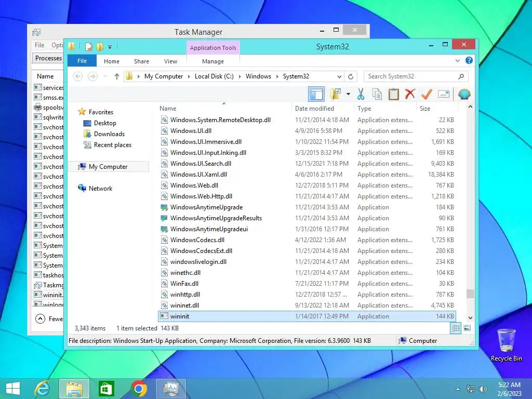Click the red X Delete icon
Image resolution: width=532 pixels, height=399 pixels.
click(410, 94)
